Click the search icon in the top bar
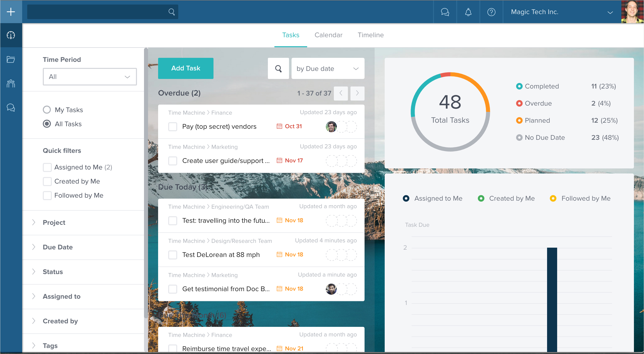 click(171, 12)
